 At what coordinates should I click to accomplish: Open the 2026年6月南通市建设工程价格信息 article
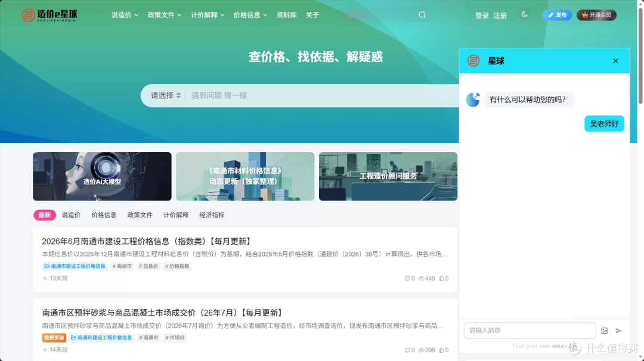coord(147,241)
